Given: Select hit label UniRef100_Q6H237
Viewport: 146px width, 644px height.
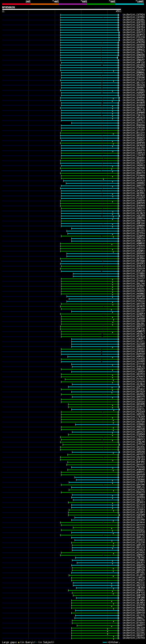Looking at the screenshot, I should [133, 186].
